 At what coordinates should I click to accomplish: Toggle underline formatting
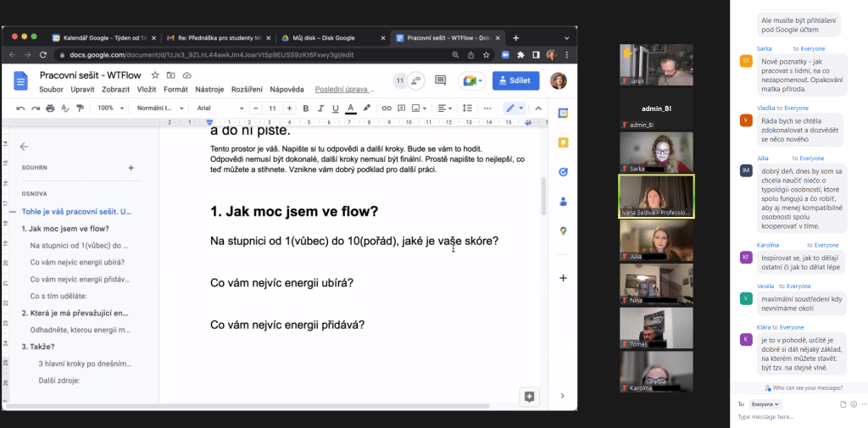click(x=335, y=108)
